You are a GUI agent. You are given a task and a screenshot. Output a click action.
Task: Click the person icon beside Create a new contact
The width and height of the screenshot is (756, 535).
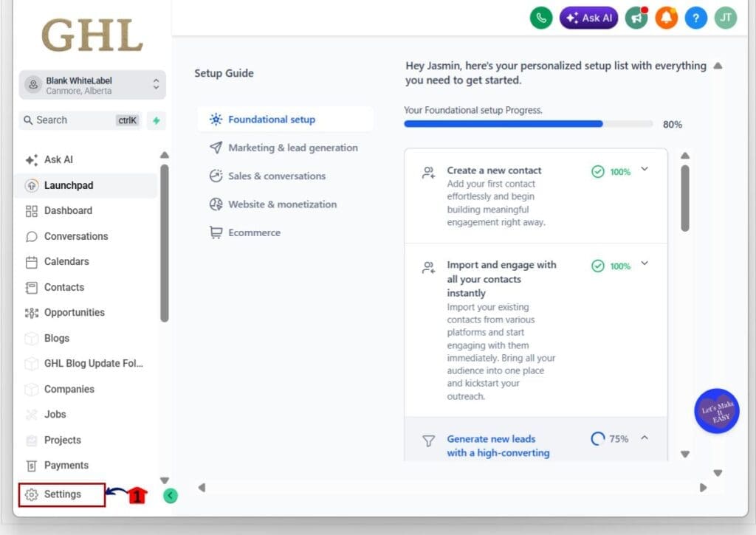(x=429, y=173)
